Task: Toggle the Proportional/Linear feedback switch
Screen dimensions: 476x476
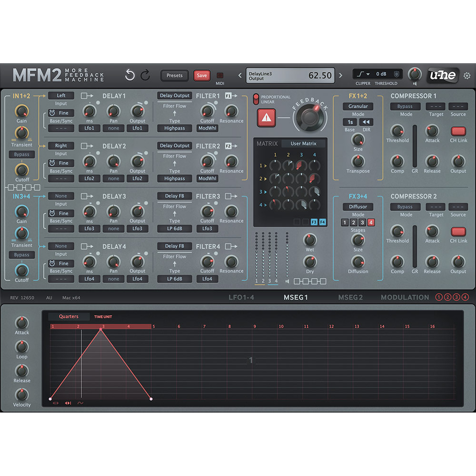Action: click(256, 99)
